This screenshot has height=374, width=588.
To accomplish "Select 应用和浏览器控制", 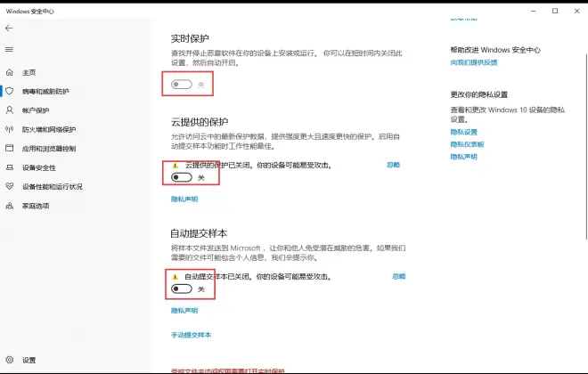I will click(x=49, y=149).
